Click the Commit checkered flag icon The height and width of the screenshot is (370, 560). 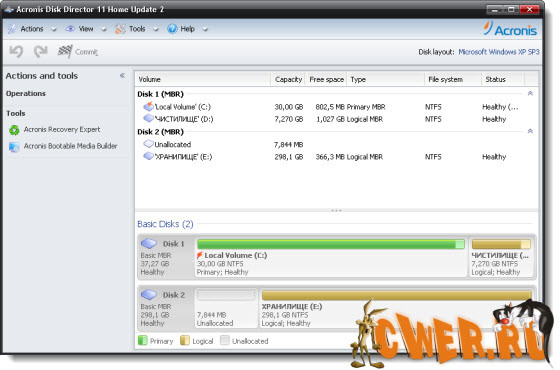point(65,51)
